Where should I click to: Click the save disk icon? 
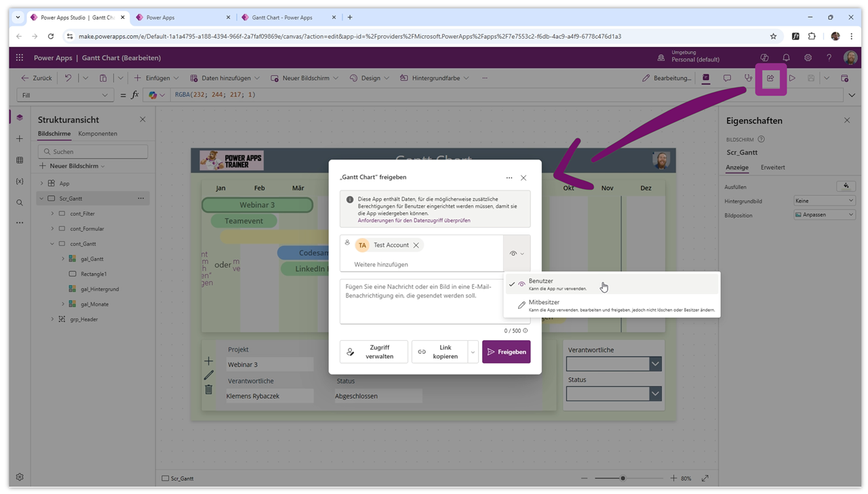point(810,78)
